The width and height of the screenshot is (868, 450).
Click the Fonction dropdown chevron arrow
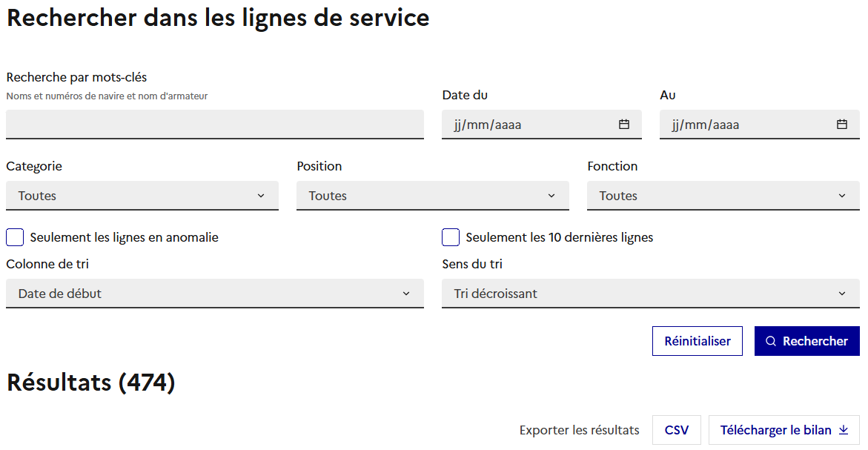[842, 196]
